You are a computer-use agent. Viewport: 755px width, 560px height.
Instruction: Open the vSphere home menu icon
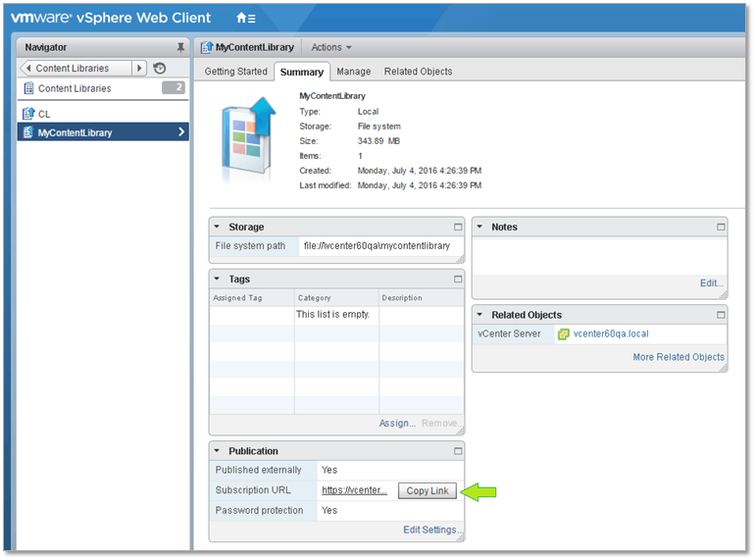tap(245, 19)
